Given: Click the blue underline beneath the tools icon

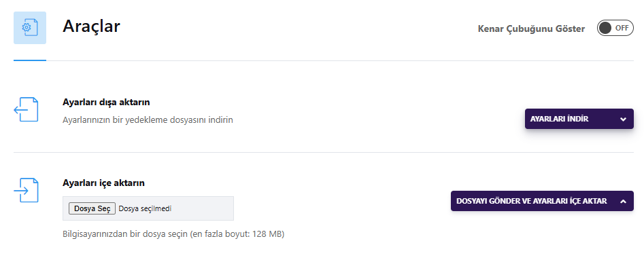Looking at the screenshot, I should coord(30,60).
